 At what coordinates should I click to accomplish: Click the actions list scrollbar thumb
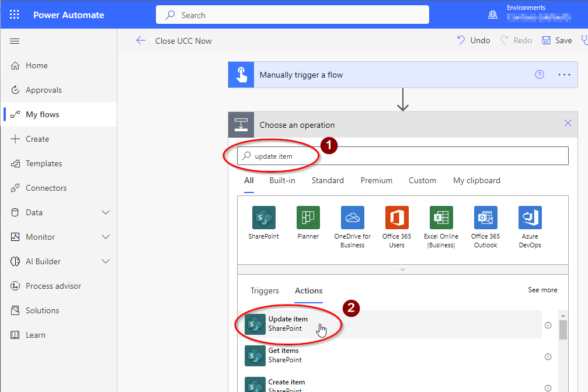[x=563, y=330]
